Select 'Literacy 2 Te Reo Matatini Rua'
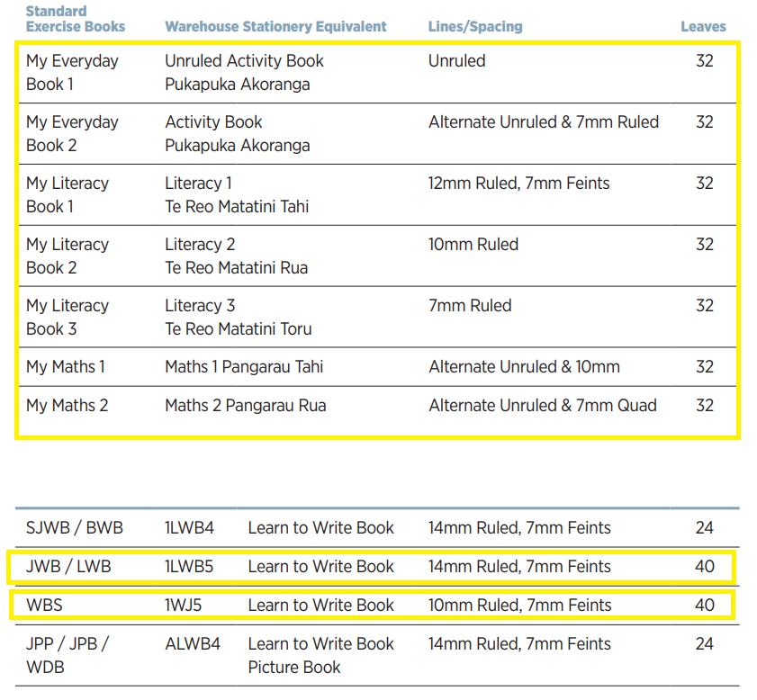Viewport: 757px width, 700px height. point(237,256)
